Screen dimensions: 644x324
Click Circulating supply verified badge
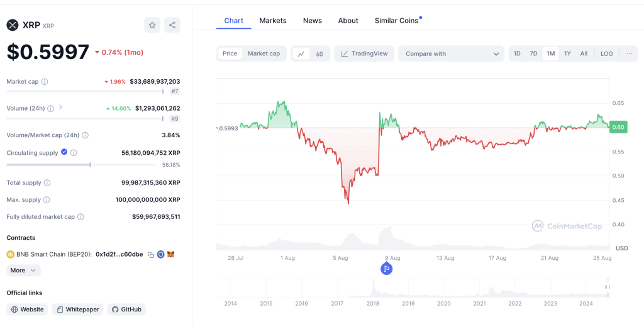pos(64,152)
